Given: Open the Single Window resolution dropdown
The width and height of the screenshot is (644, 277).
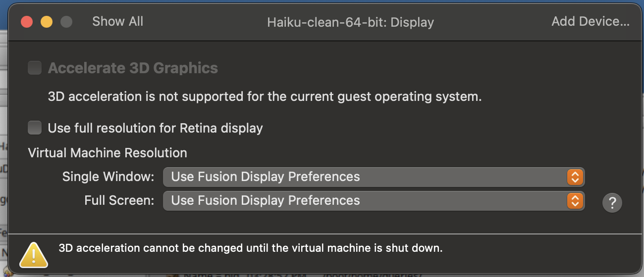Looking at the screenshot, I should [x=374, y=177].
